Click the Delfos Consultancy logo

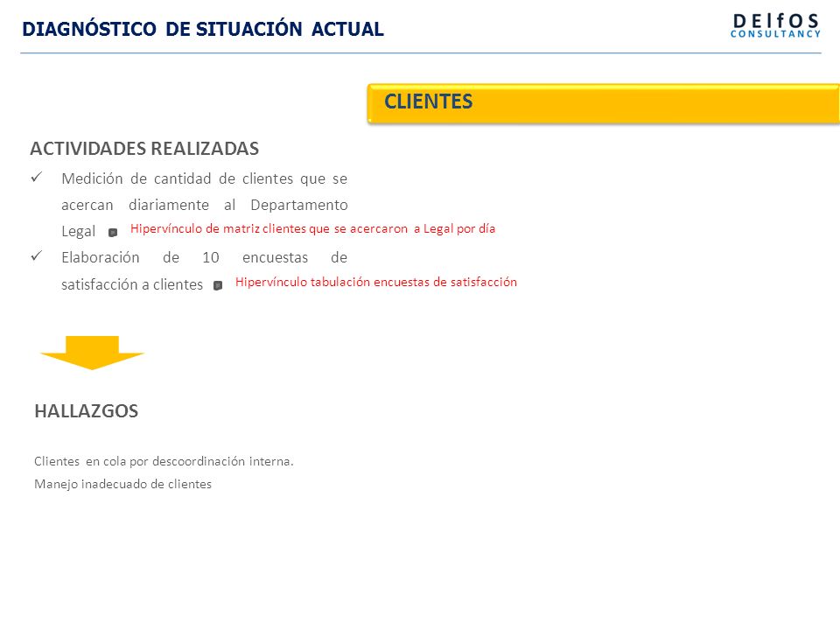pyautogui.click(x=775, y=25)
